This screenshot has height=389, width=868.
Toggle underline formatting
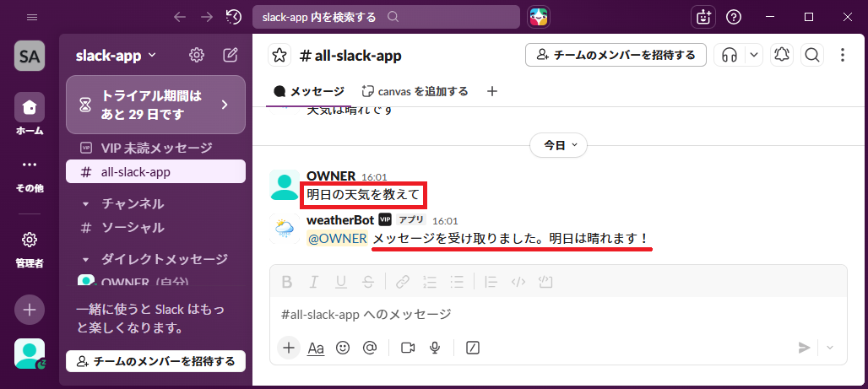341,282
